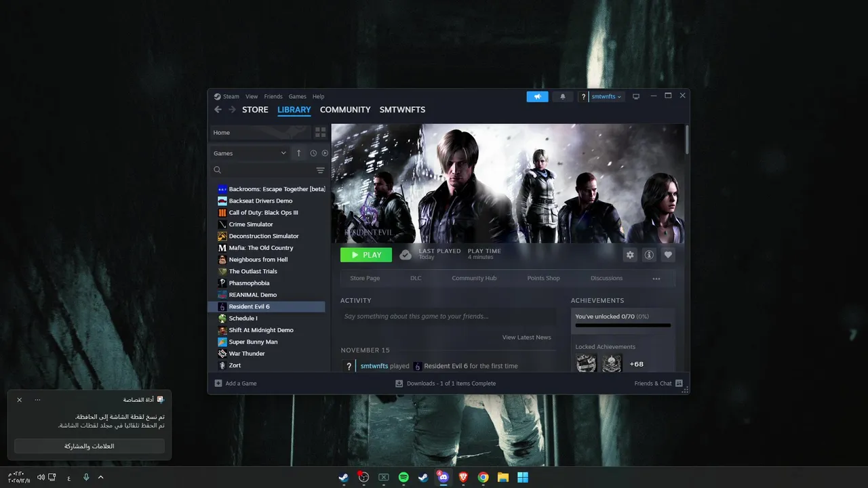
Task: Show game info via the info icon
Action: 649,255
